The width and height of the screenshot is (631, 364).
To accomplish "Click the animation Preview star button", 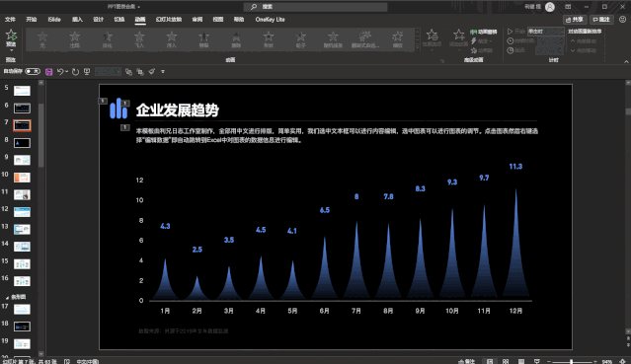I will coord(11,38).
